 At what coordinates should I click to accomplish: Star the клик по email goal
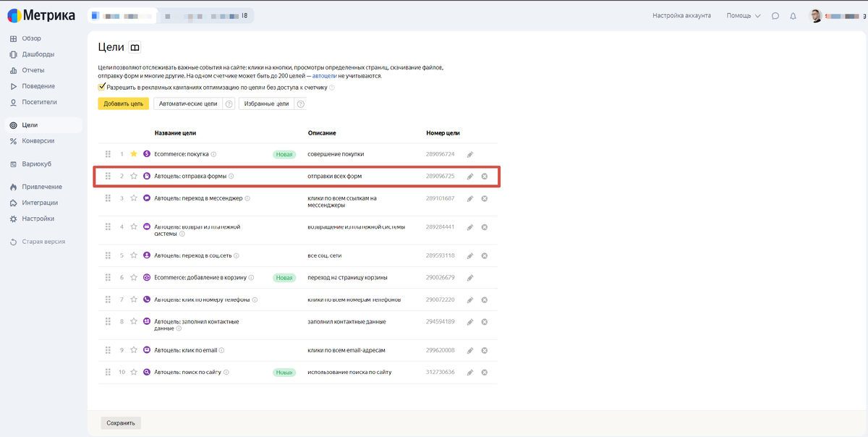click(134, 350)
